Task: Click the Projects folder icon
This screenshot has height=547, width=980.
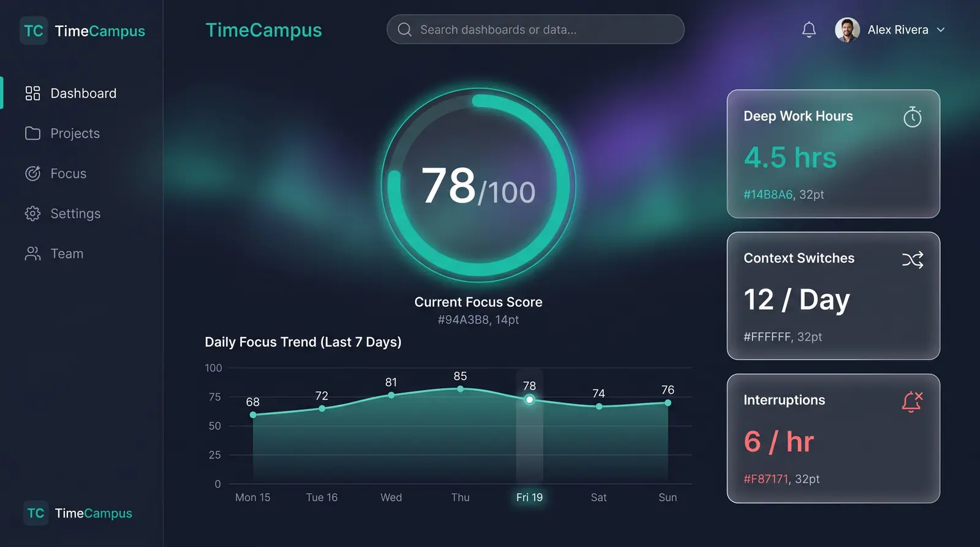Action: 32,134
